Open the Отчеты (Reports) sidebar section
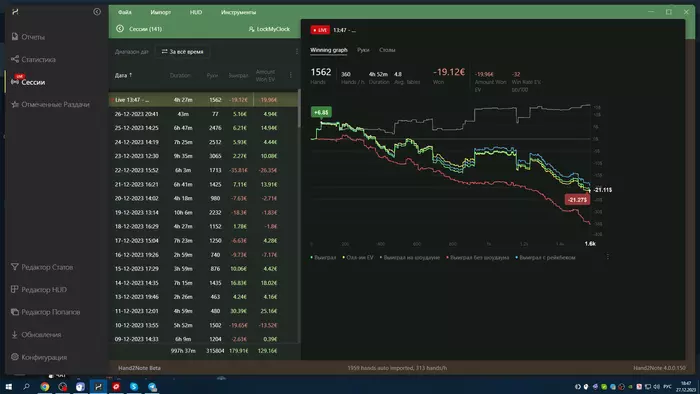The image size is (700, 394). 29,37
